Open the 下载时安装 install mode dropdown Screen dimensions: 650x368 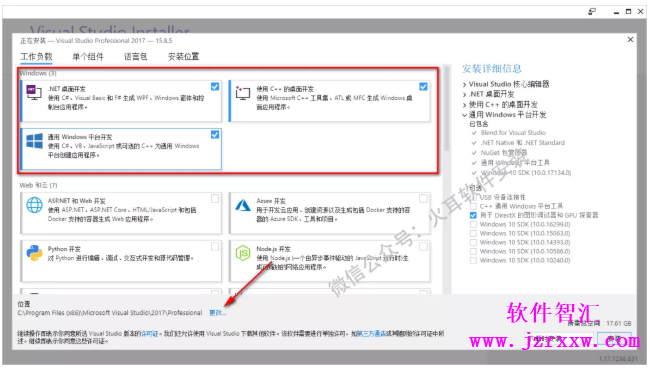coord(560,339)
